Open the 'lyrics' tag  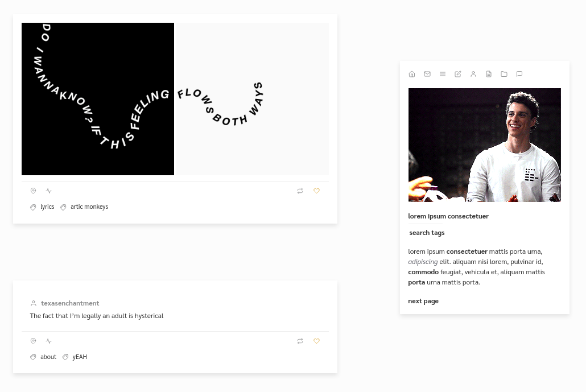[x=47, y=207]
